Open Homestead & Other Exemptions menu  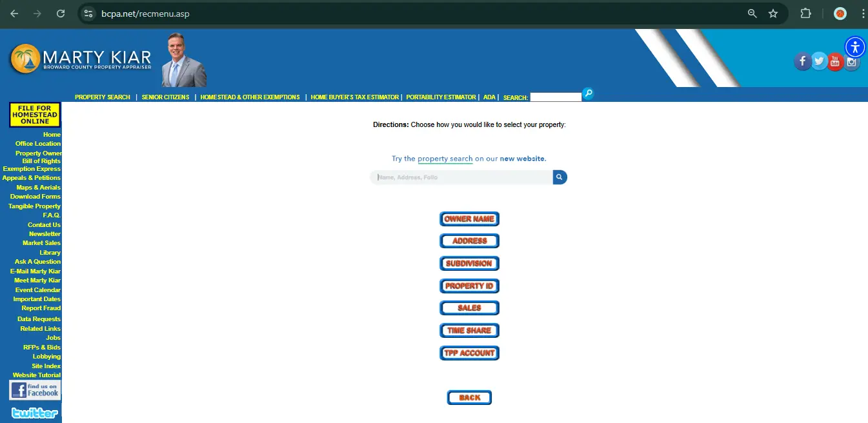pyautogui.click(x=250, y=97)
